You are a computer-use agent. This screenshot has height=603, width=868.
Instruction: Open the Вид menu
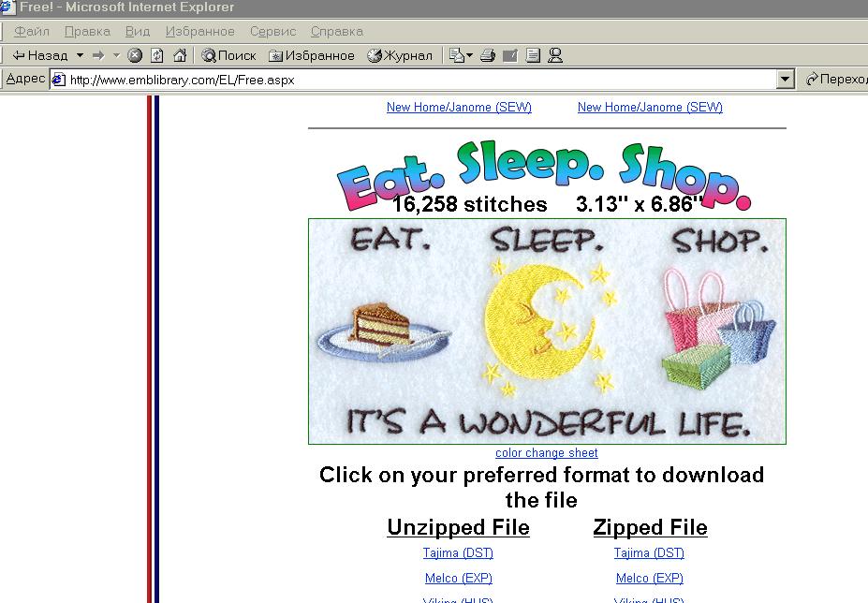pyautogui.click(x=138, y=32)
